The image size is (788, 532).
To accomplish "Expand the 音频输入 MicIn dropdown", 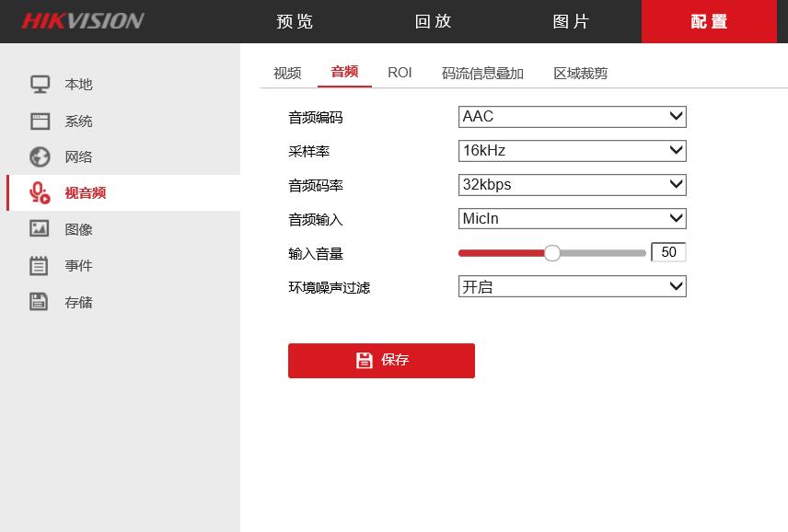I will (572, 219).
